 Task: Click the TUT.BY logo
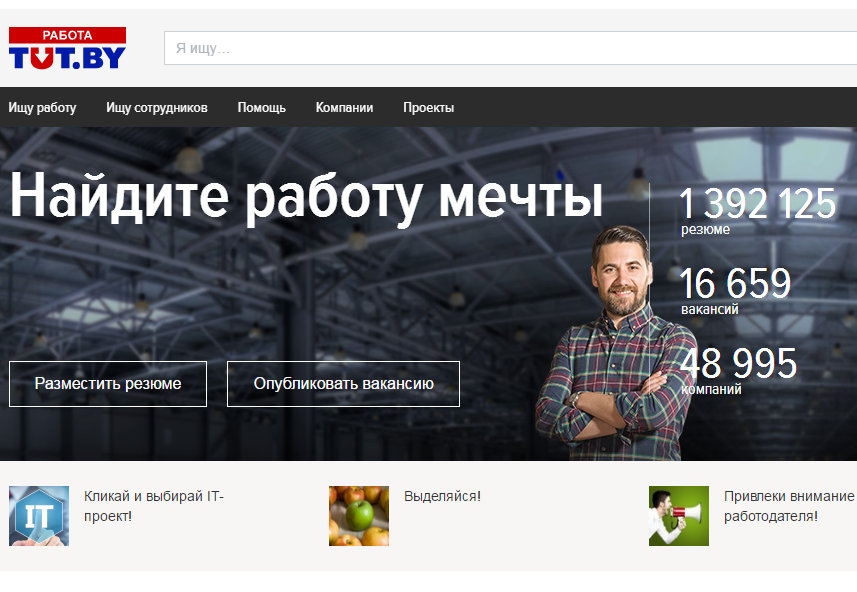[67, 48]
